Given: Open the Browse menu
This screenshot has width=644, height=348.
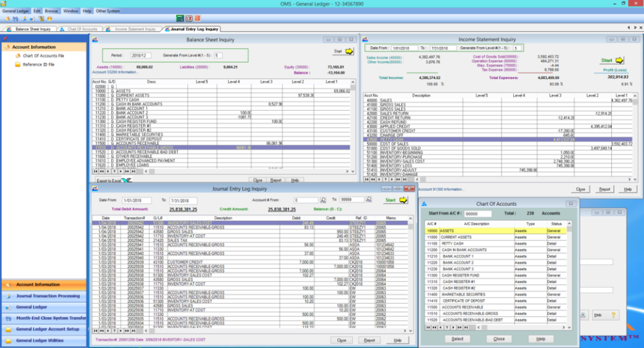Looking at the screenshot, I should pyautogui.click(x=52, y=11).
